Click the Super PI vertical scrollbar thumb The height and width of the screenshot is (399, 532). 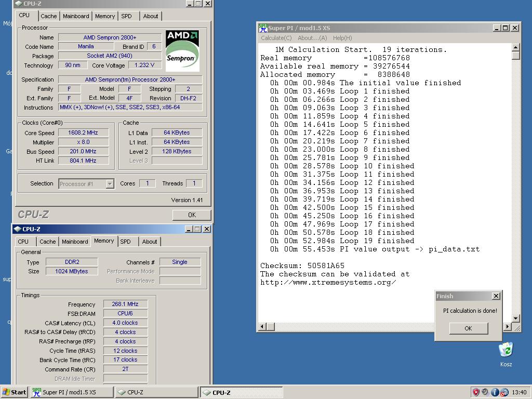point(516,55)
